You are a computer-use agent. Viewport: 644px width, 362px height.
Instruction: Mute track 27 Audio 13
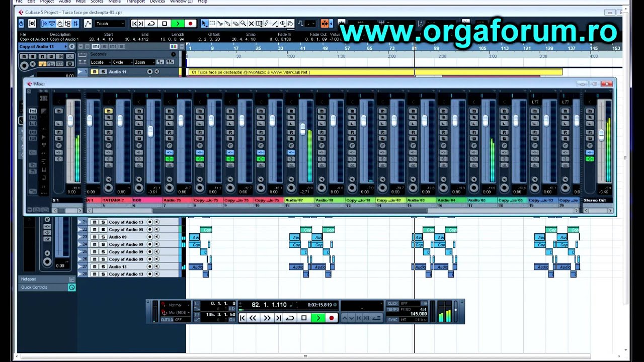(x=94, y=266)
